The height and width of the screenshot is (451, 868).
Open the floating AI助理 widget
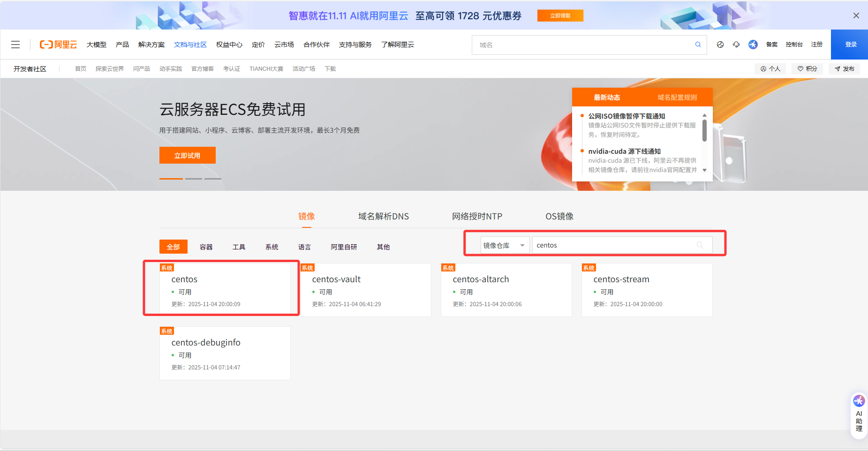pos(859,415)
